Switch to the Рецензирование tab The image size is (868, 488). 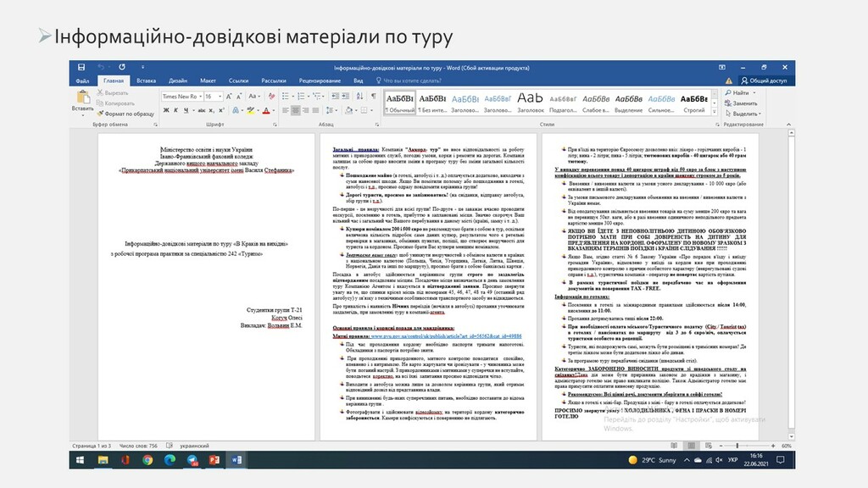[x=319, y=80]
